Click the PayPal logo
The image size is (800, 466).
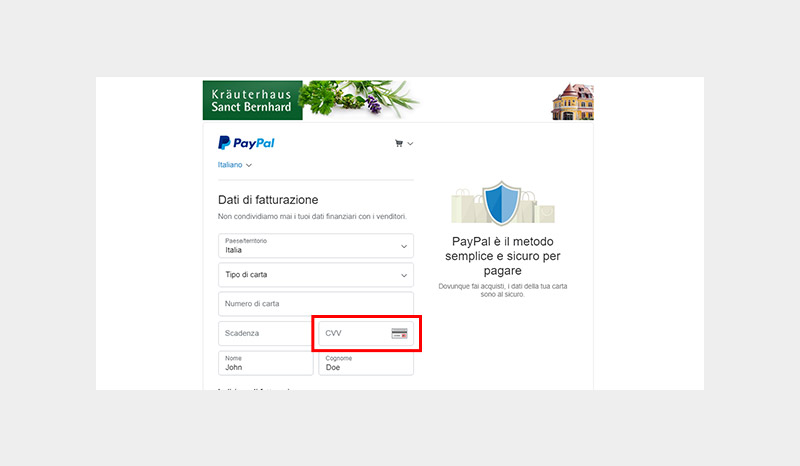coord(246,143)
